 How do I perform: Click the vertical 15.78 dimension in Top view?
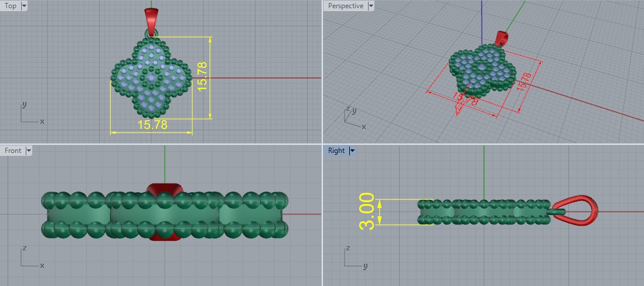[204, 76]
